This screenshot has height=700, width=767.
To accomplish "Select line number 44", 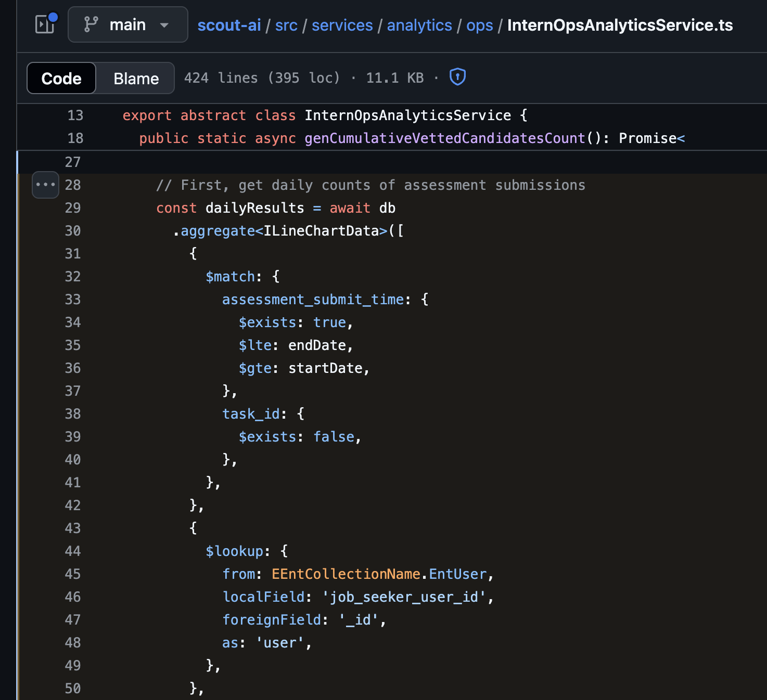I will click(x=73, y=551).
